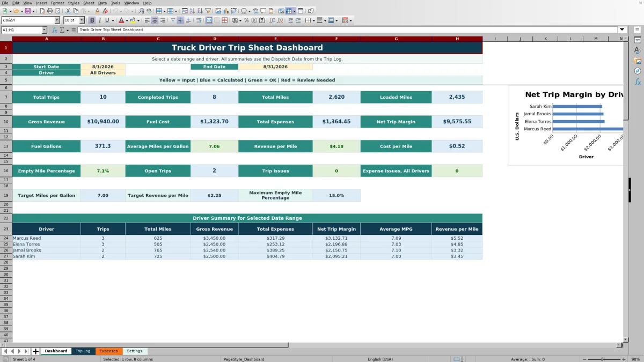Apply the red font color swatch
The image size is (644, 362).
coord(121,20)
